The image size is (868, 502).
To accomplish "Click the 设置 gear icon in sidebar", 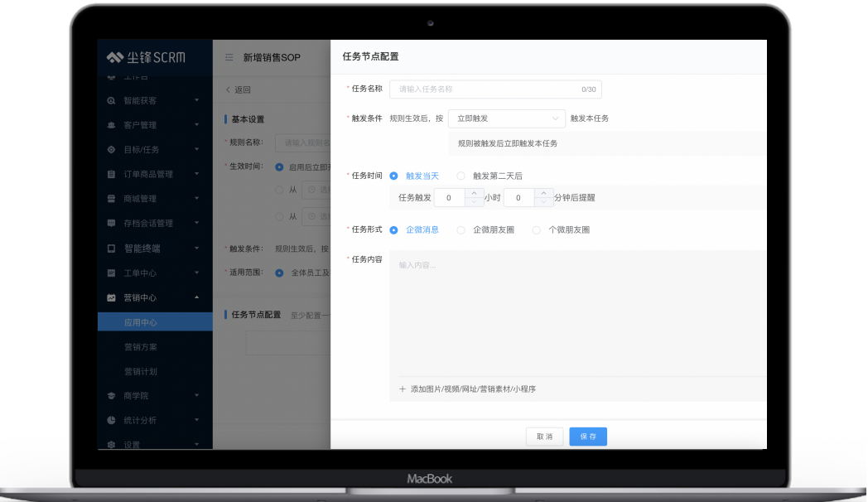I will [x=111, y=445].
